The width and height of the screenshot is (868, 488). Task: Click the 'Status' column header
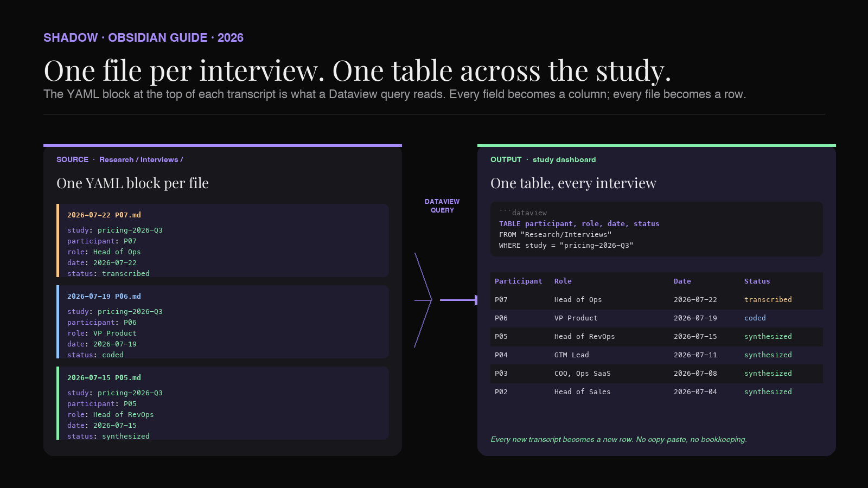coord(757,281)
